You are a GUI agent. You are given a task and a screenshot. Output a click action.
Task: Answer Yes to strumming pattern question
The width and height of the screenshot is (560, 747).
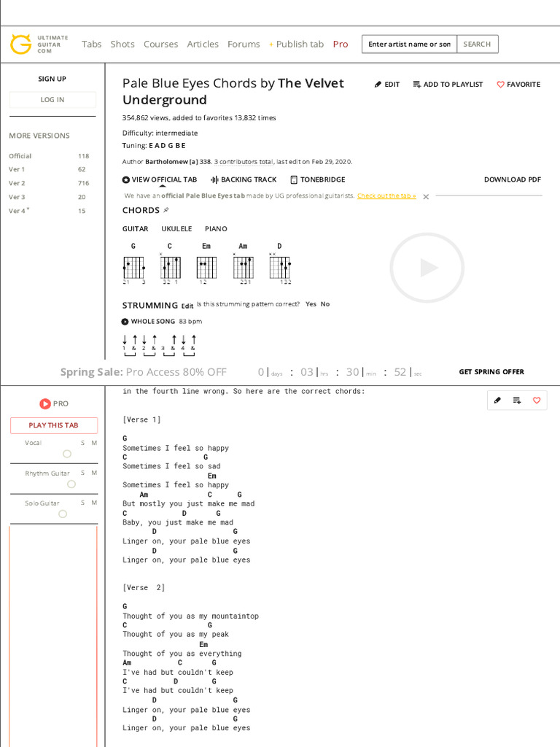click(311, 304)
